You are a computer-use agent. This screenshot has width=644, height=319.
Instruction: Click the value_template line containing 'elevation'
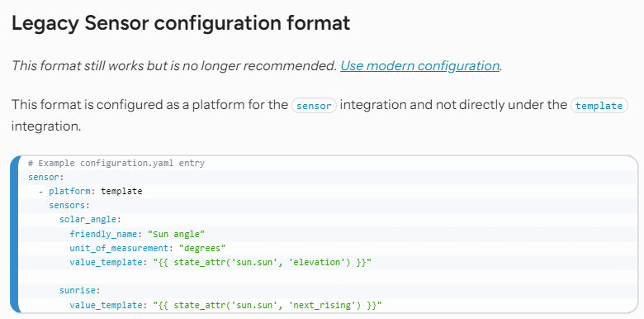(x=220, y=262)
